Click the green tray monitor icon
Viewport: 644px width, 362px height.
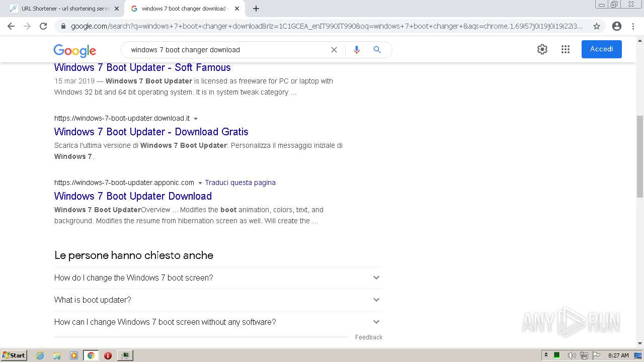(x=557, y=355)
